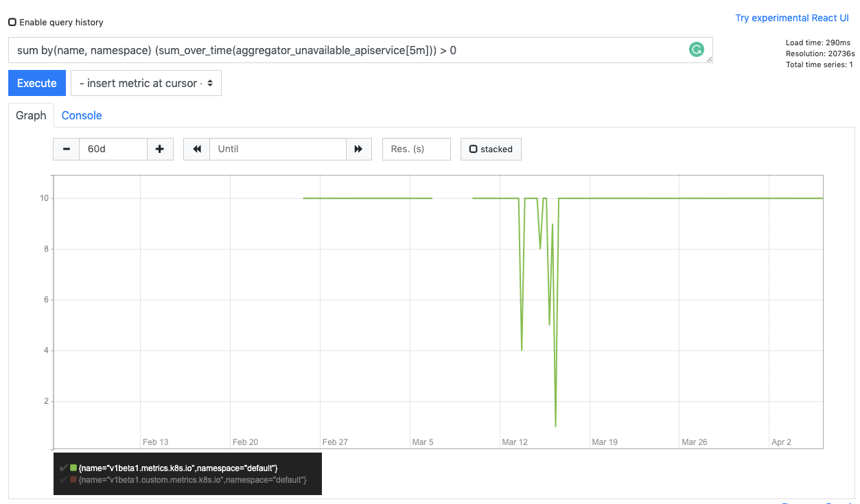860x504 pixels.
Task: Click the green Grammarly icon in query box
Action: (697, 49)
